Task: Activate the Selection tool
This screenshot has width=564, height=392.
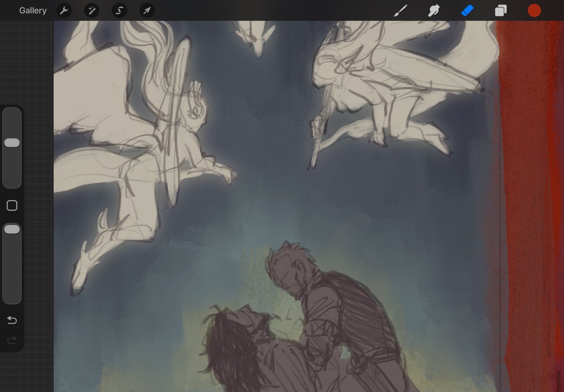Action: tap(119, 10)
